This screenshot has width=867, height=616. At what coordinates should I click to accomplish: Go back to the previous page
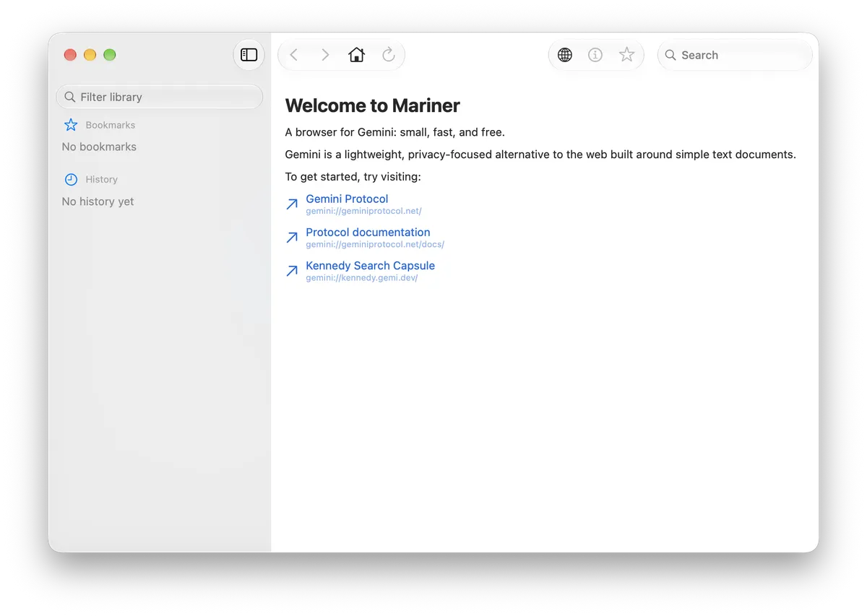[x=294, y=55]
